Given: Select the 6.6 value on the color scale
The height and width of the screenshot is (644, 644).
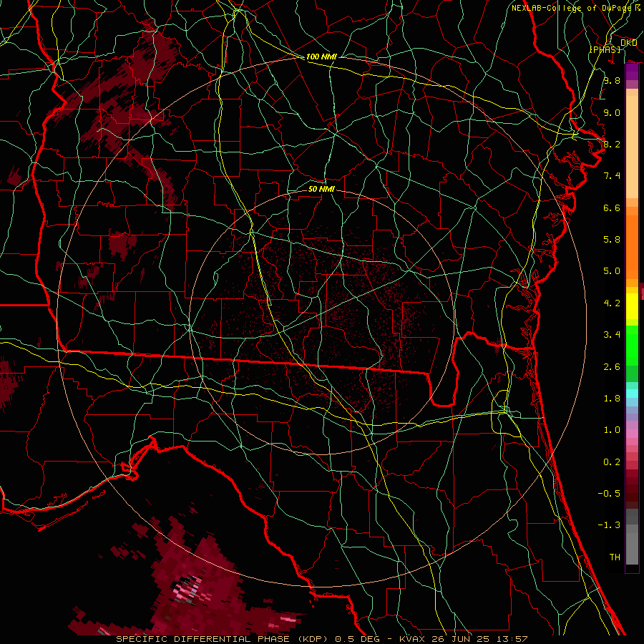Looking at the screenshot, I should (612, 208).
